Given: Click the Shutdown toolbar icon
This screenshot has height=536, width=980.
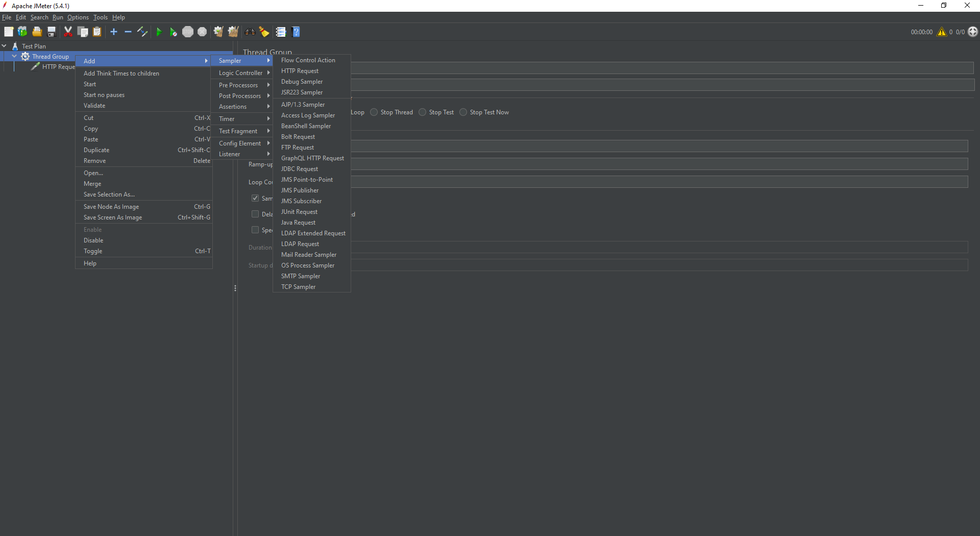Looking at the screenshot, I should [202, 32].
